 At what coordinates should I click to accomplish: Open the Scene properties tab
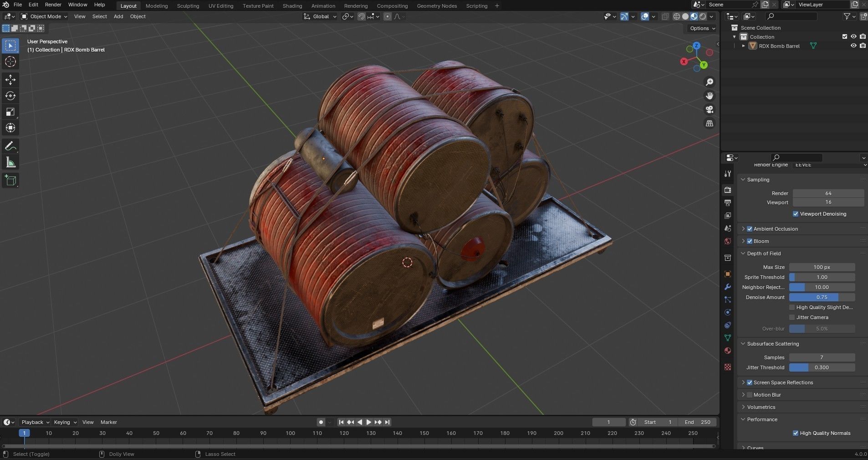tap(728, 228)
